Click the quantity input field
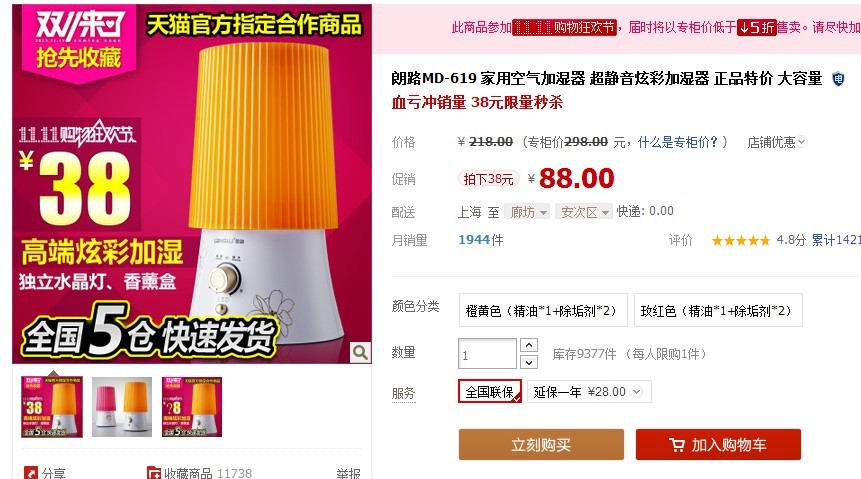 point(487,354)
